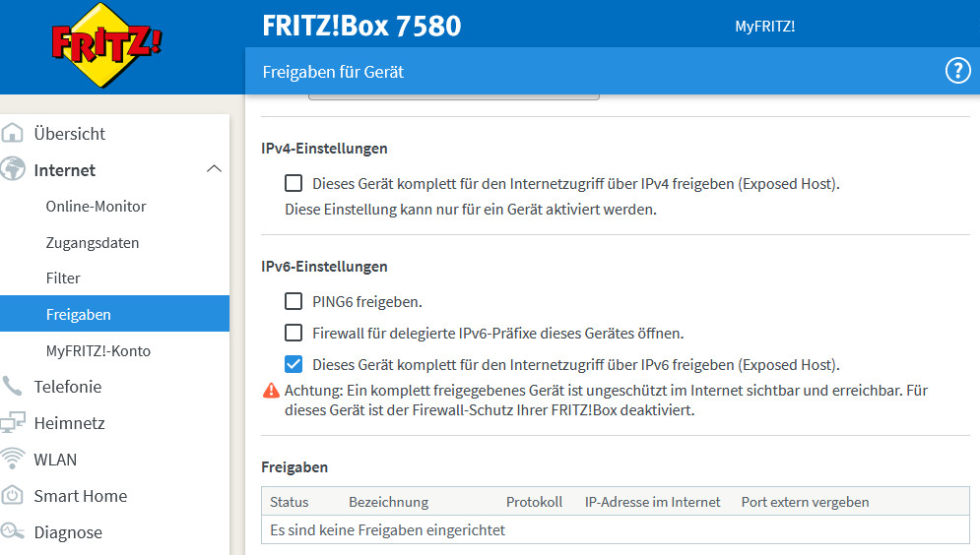
Task: Click Protokoll column header
Action: click(535, 502)
